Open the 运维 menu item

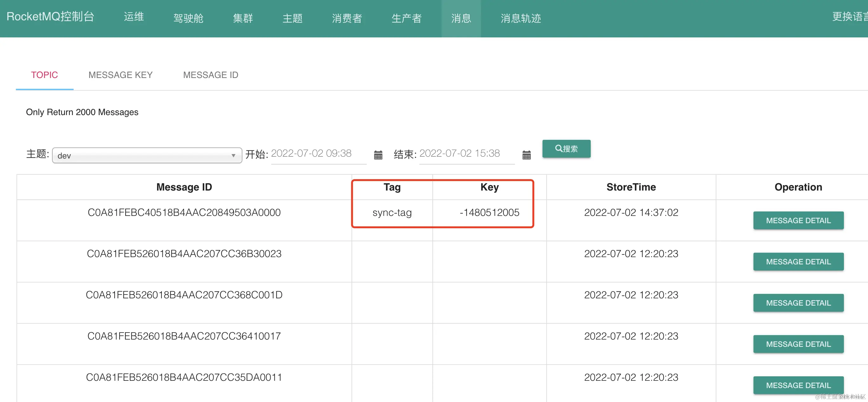click(x=134, y=17)
